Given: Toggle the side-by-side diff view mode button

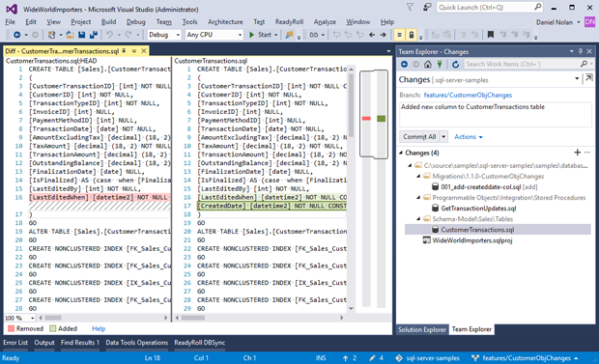Looking at the screenshot, I should pos(399,35).
